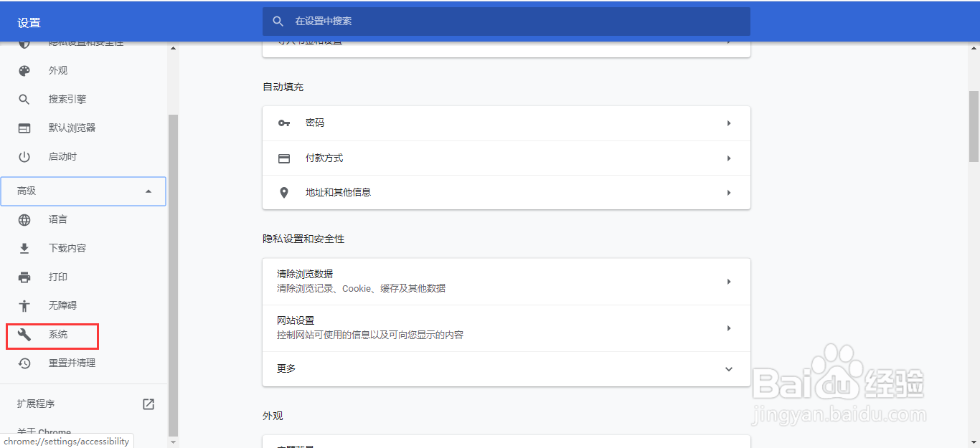Open 网站设置 via its arrow
Image resolution: width=980 pixels, height=448 pixels.
pos(729,328)
